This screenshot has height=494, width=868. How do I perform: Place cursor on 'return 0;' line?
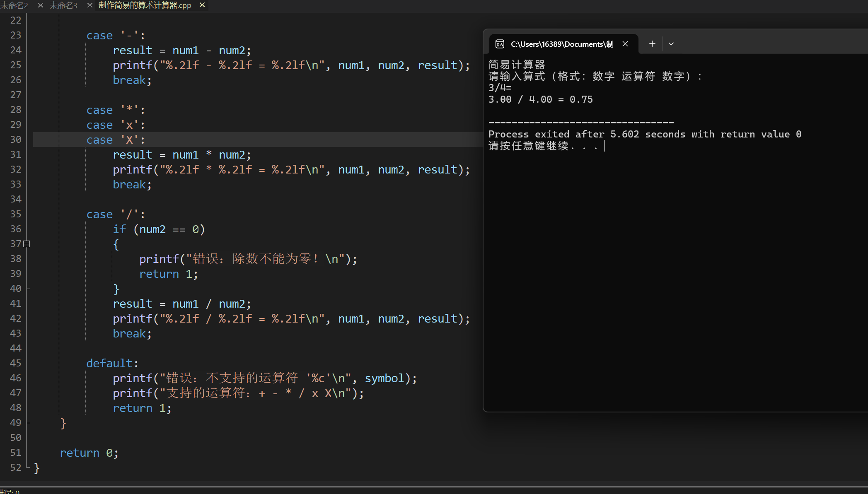pos(89,453)
